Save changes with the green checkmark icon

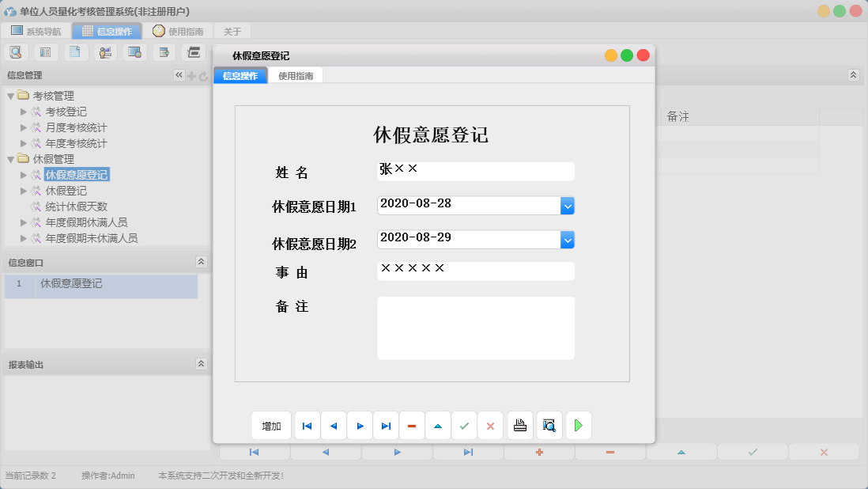point(464,425)
